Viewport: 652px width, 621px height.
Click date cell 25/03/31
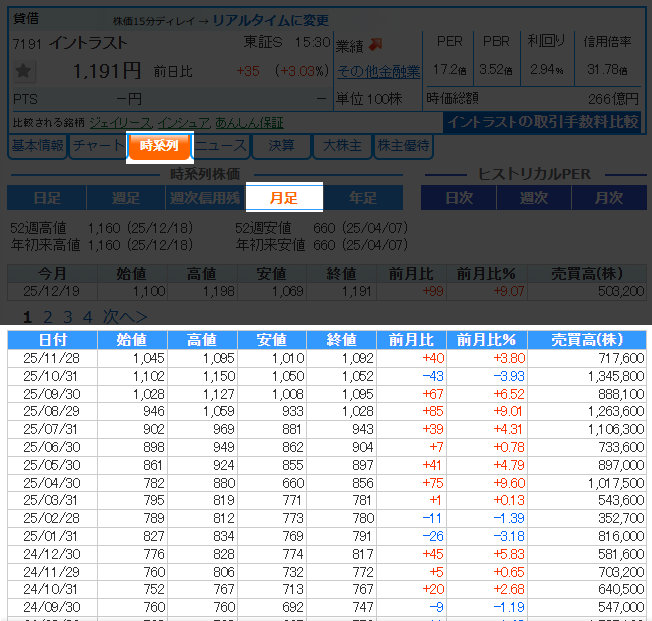coord(50,500)
